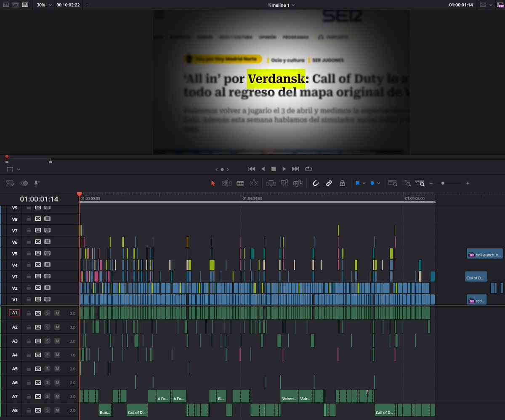Toggle auto track selector on V2

click(37, 288)
